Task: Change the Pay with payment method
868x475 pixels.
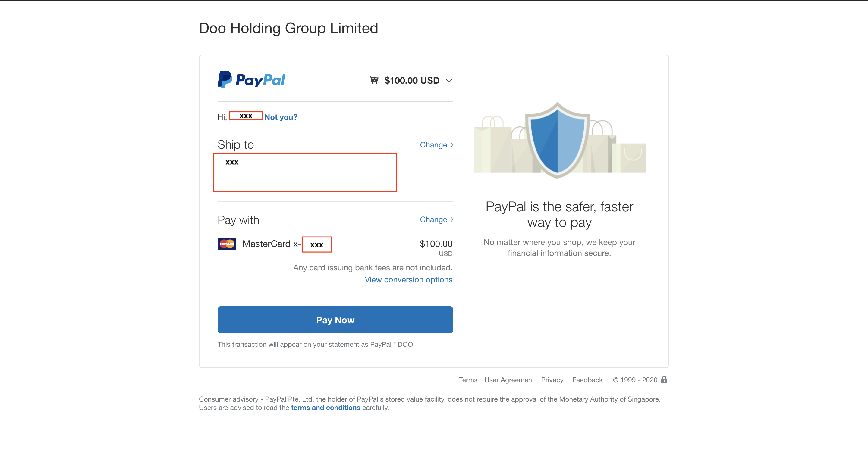Action: (436, 219)
